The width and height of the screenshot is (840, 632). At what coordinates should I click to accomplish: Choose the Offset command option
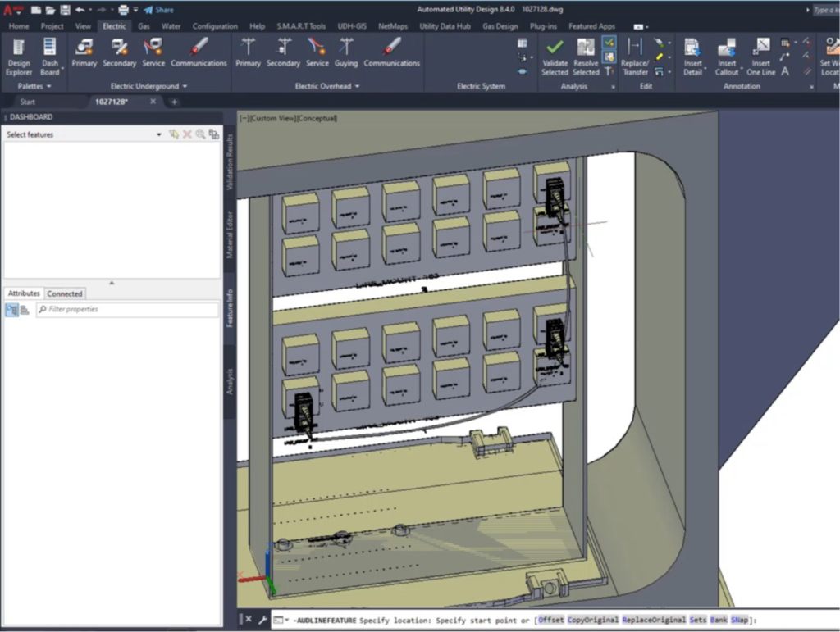pyautogui.click(x=550, y=620)
